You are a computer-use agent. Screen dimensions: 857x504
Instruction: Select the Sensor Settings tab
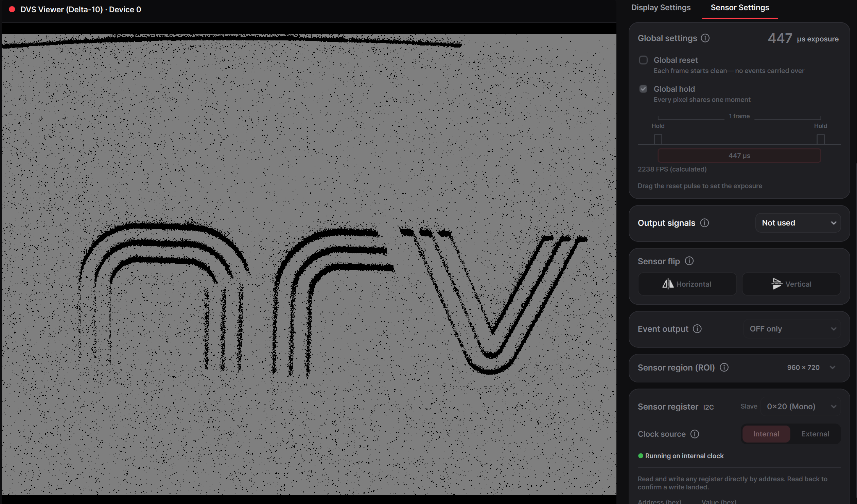pos(740,7)
